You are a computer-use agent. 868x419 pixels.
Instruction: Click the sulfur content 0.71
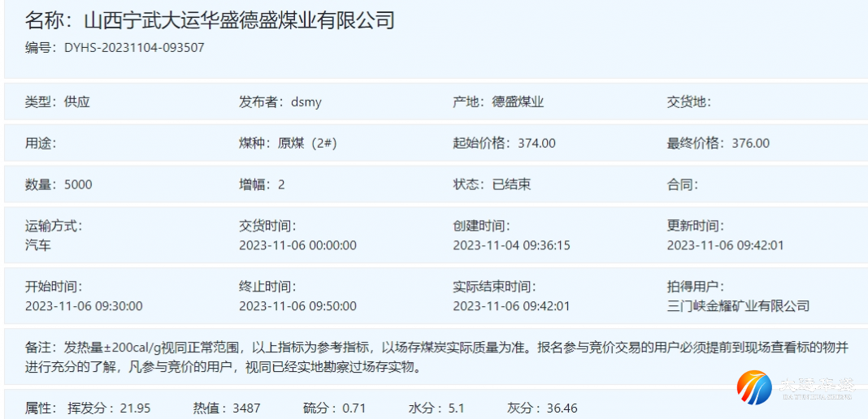(354, 409)
